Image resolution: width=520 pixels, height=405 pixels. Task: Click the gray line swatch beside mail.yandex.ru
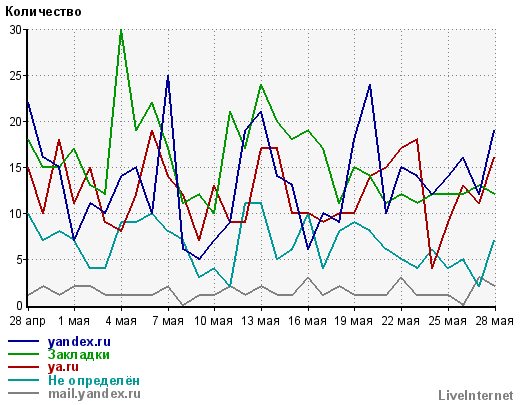point(23,393)
